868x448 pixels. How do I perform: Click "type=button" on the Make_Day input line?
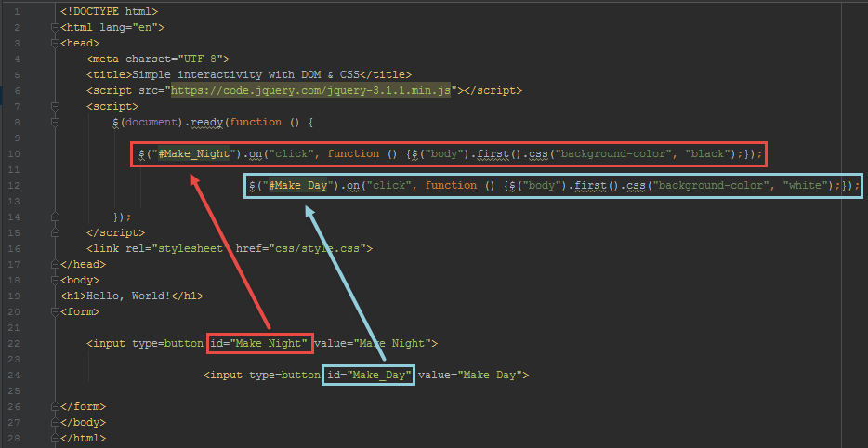[x=284, y=375]
